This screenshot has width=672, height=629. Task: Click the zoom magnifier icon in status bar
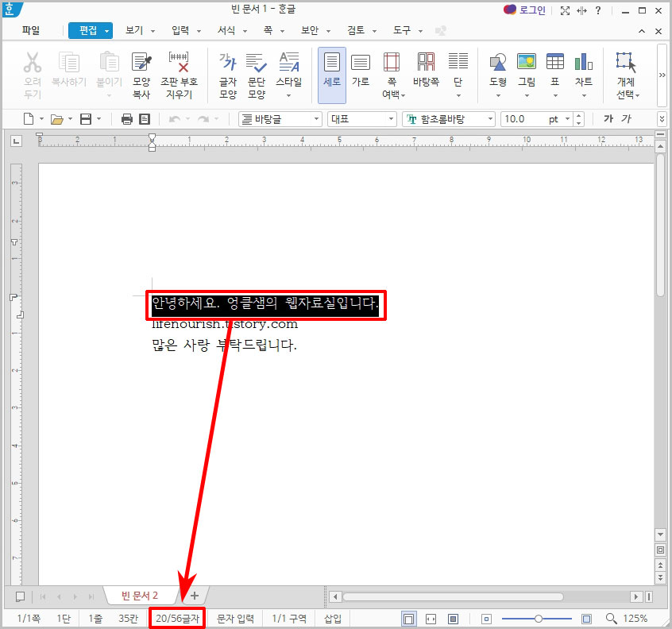coord(611,619)
